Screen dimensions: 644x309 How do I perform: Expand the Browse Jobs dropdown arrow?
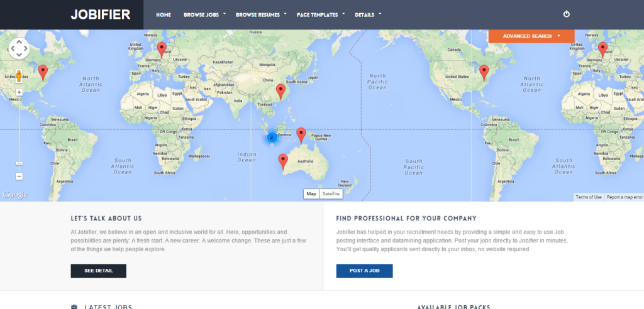(225, 14)
